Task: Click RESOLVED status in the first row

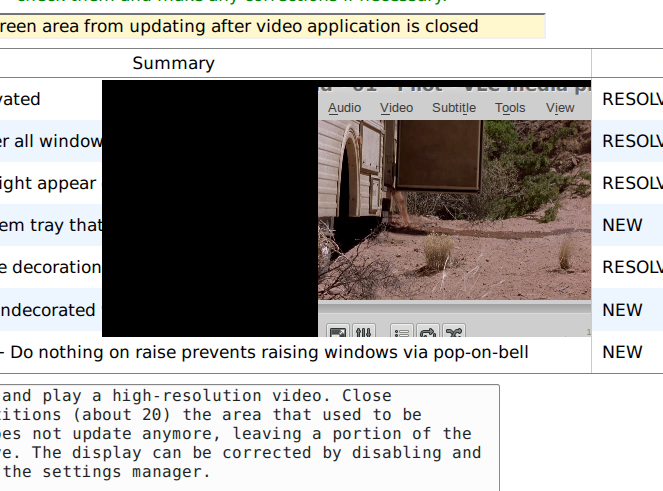Action: point(632,99)
